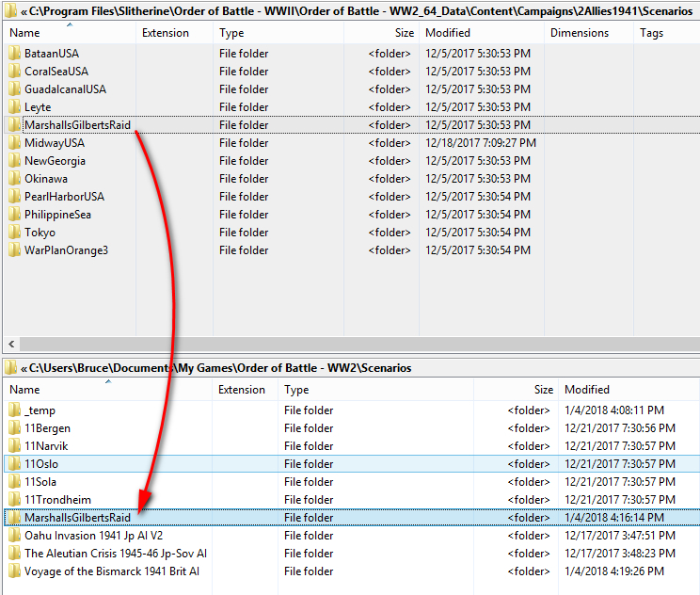The image size is (700, 595).
Task: Click the MidwayUSA folder icon
Action: pyautogui.click(x=15, y=142)
